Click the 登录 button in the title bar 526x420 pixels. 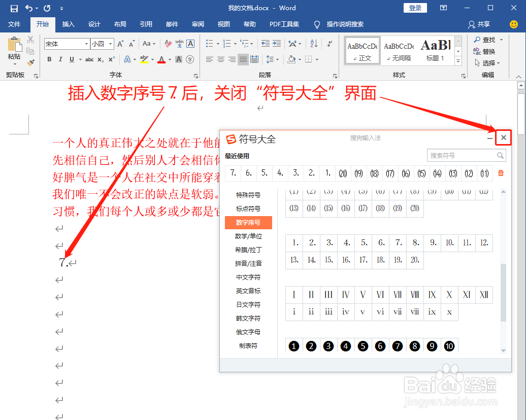point(415,8)
